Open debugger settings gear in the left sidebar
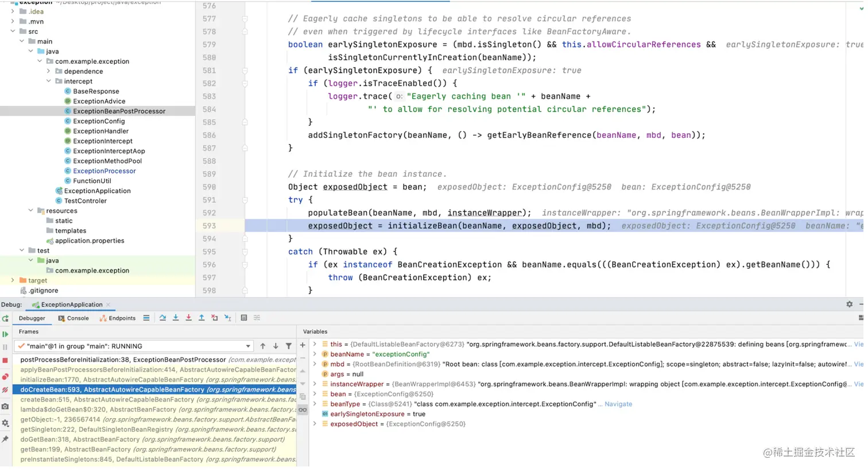The width and height of the screenshot is (868, 471). (5, 423)
